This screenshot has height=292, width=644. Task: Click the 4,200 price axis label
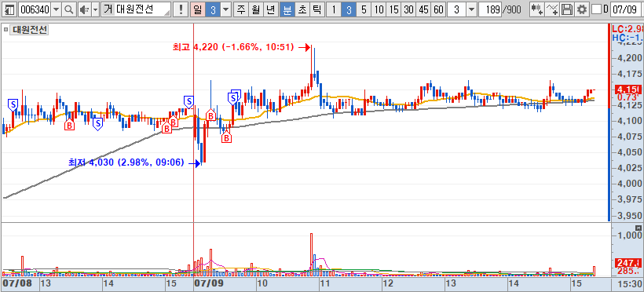tap(629, 58)
